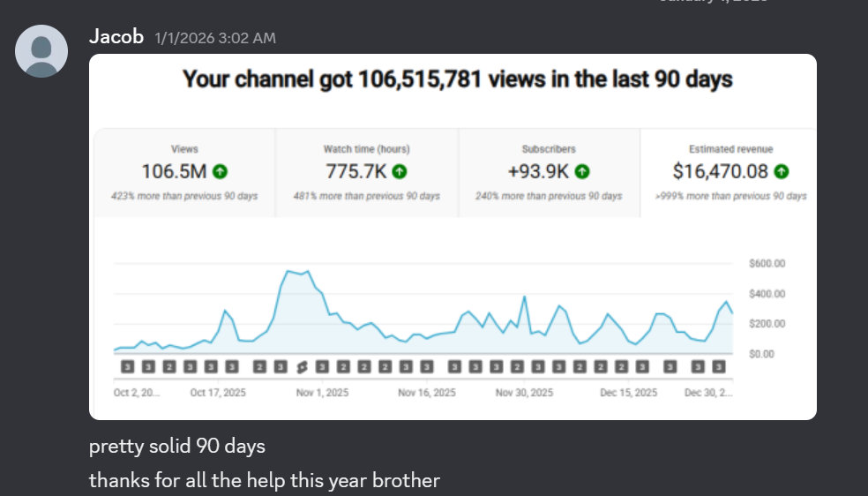Click the 'Nov 1, 2025' date label
Image resolution: width=868 pixels, height=496 pixels.
(x=322, y=393)
